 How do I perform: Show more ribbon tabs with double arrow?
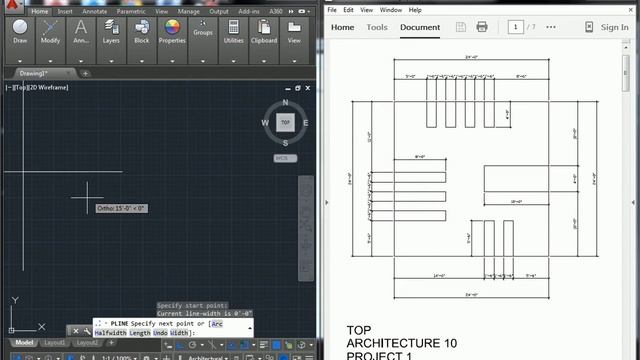[x=291, y=11]
